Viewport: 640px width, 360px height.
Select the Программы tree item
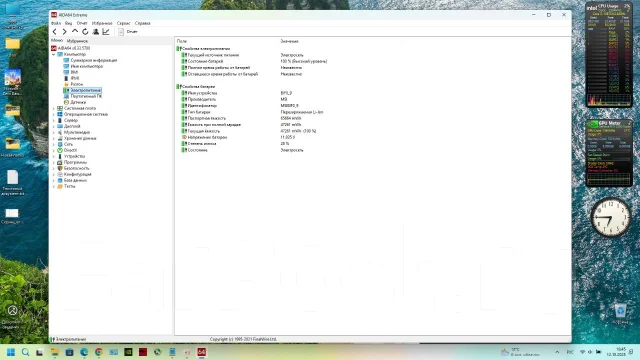pyautogui.click(x=75, y=162)
